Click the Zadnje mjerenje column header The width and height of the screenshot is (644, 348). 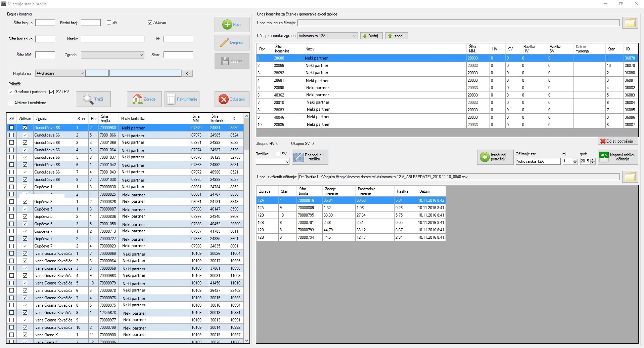(x=338, y=191)
